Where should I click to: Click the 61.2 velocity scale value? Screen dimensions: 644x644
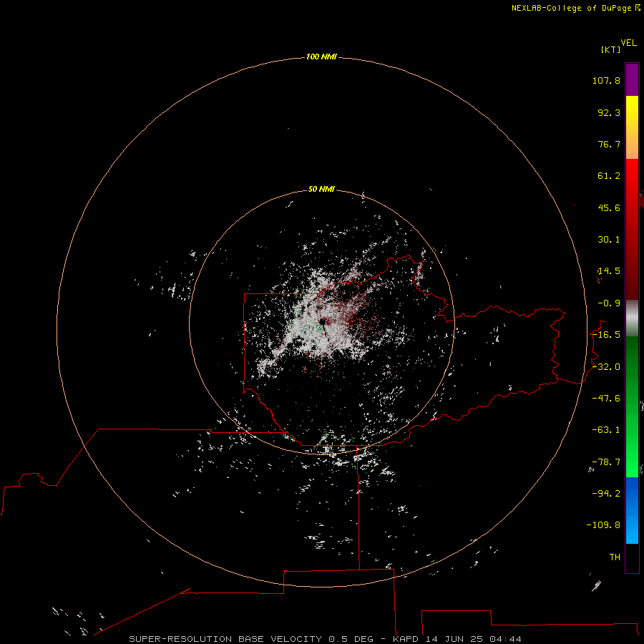click(609, 176)
